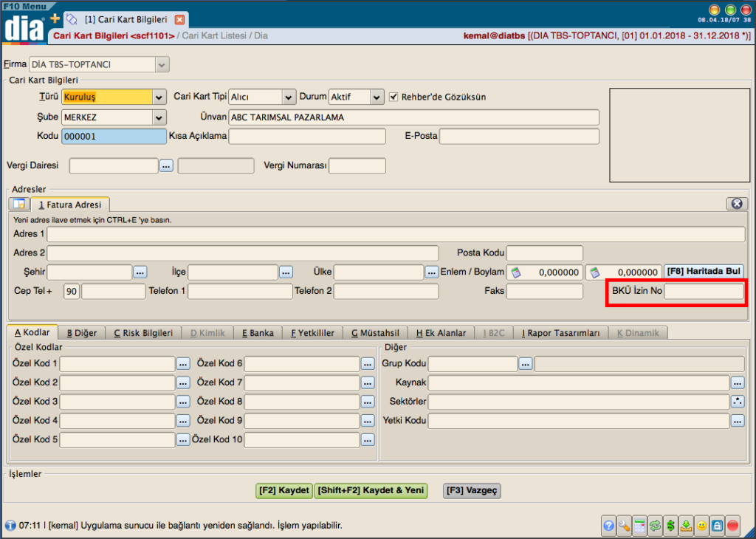Click the Adres 1 input field

(x=396, y=234)
